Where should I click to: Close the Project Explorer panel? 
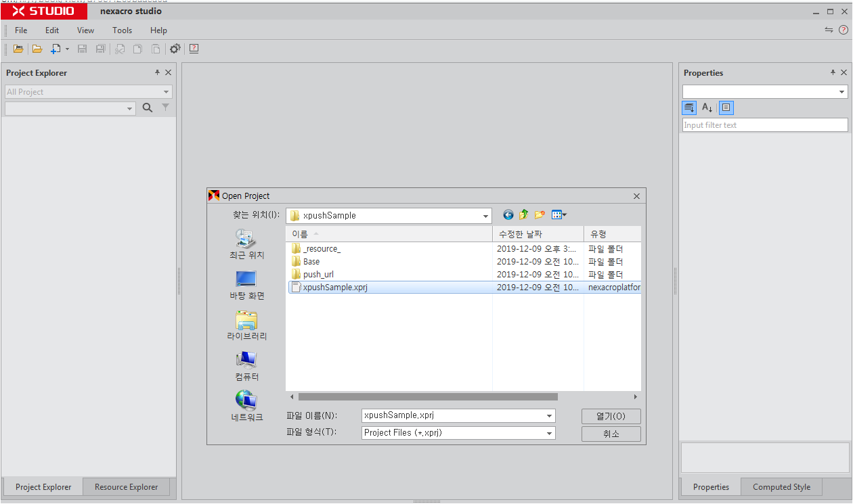pos(168,72)
